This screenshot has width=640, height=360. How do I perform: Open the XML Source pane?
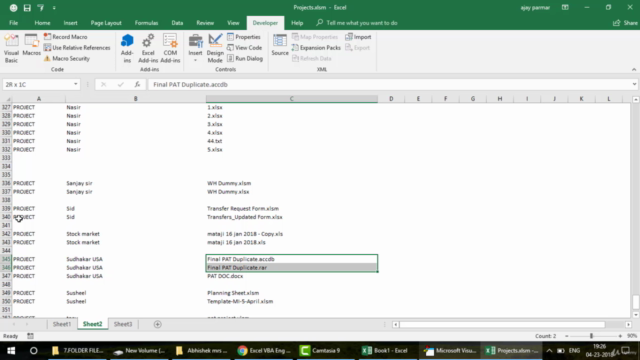[280, 45]
